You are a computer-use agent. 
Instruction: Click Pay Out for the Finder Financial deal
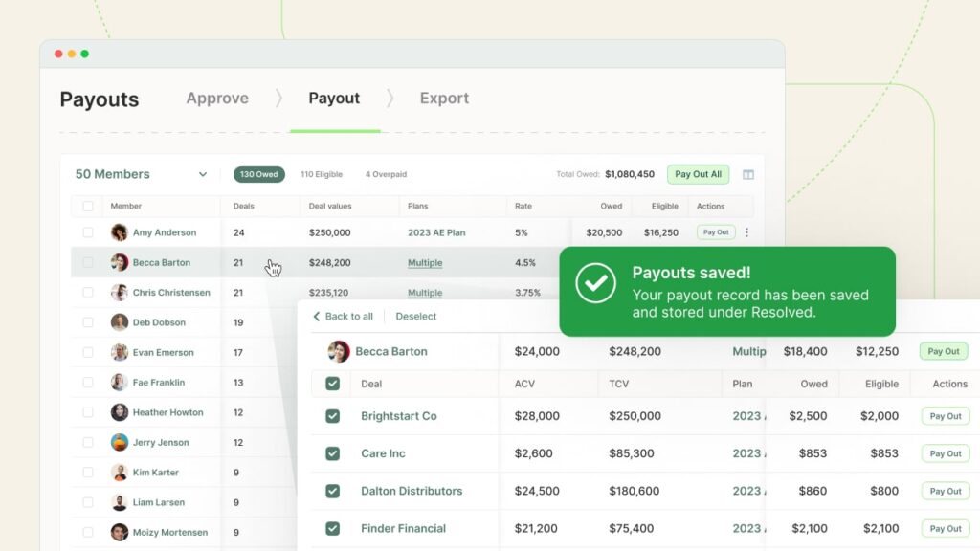pos(946,528)
